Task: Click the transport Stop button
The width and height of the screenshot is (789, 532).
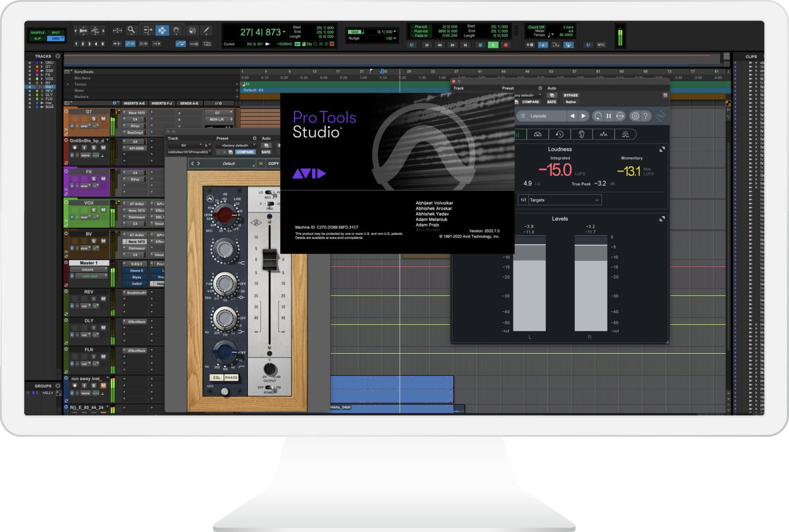Action: click(480, 45)
